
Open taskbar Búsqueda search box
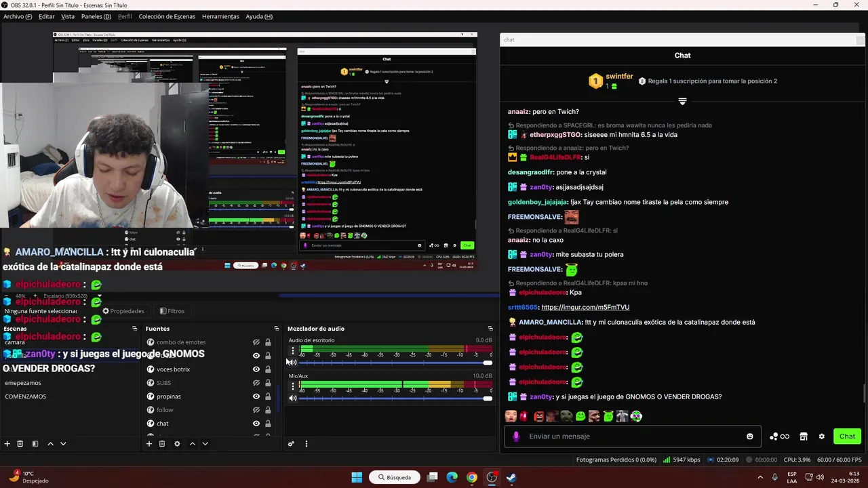tap(394, 477)
